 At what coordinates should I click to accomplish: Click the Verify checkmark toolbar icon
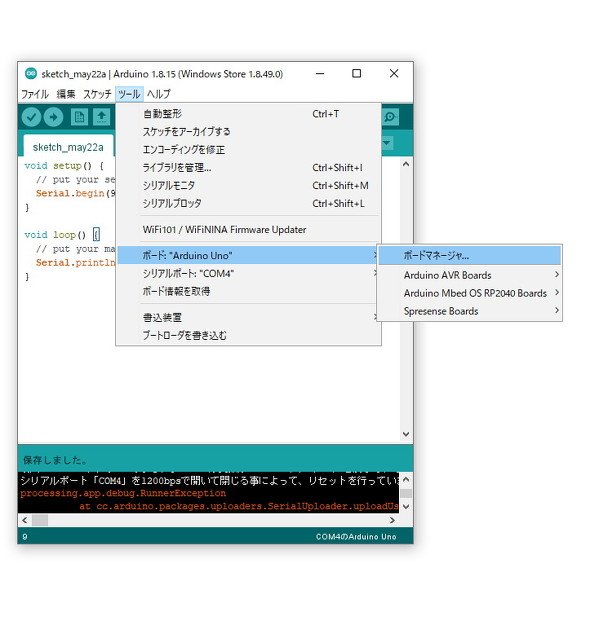[x=31, y=117]
